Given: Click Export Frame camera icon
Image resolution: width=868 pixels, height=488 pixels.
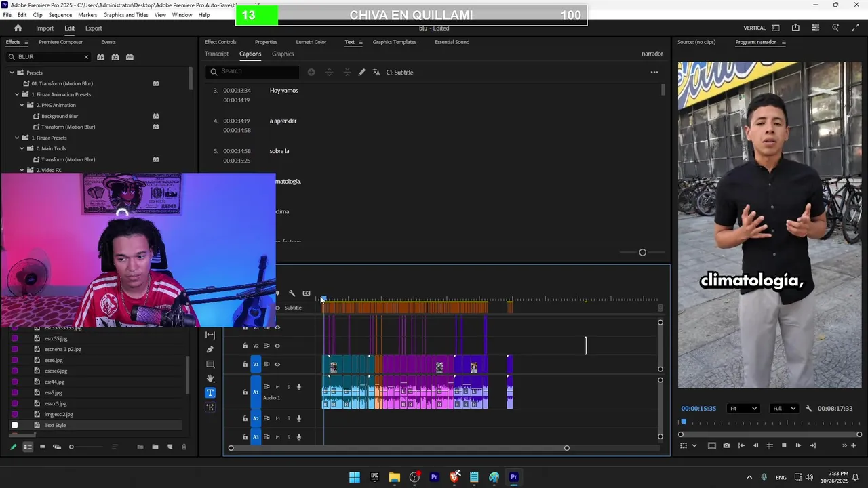Looking at the screenshot, I should coord(726,445).
